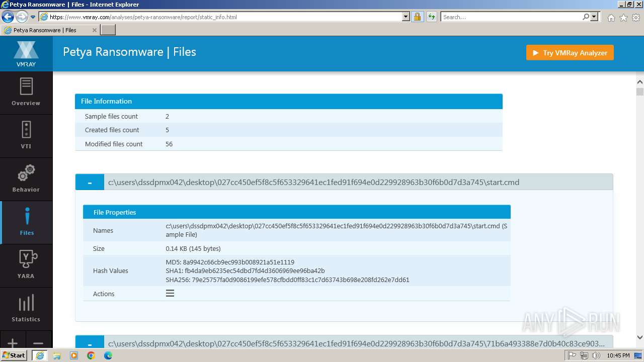Viewport: 644px width, 362px height.
Task: Open recent pages dropdown next to forward
Action: 33,17
